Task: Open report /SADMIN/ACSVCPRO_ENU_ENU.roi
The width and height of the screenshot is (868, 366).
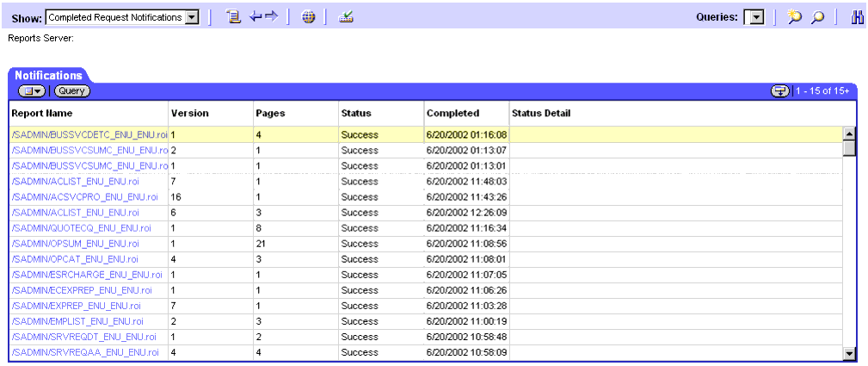Action: tap(84, 197)
